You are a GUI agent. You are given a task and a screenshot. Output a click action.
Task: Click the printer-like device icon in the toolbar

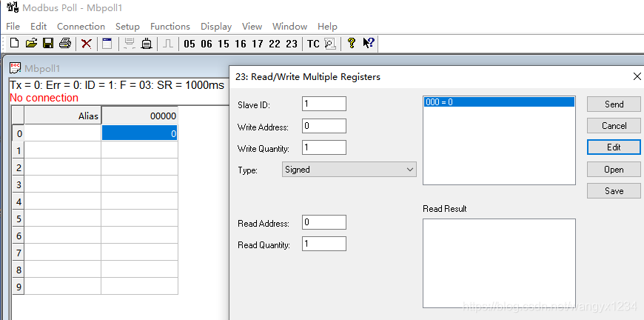point(147,44)
